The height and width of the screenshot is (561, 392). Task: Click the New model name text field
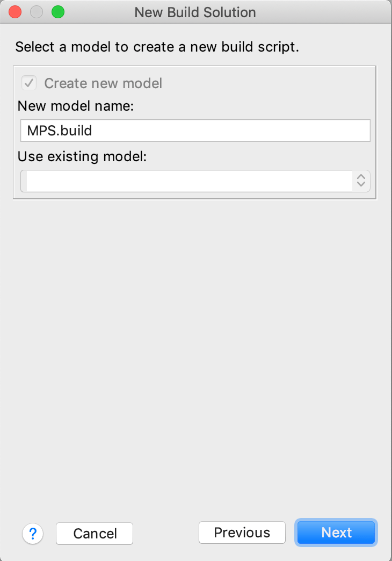point(195,130)
